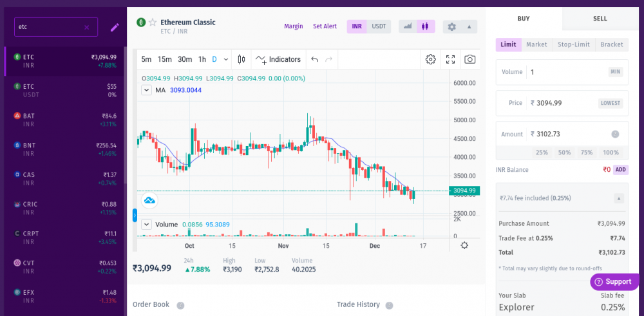Enter fullscreen chart mode
This screenshot has width=644, height=316.
coord(451,59)
